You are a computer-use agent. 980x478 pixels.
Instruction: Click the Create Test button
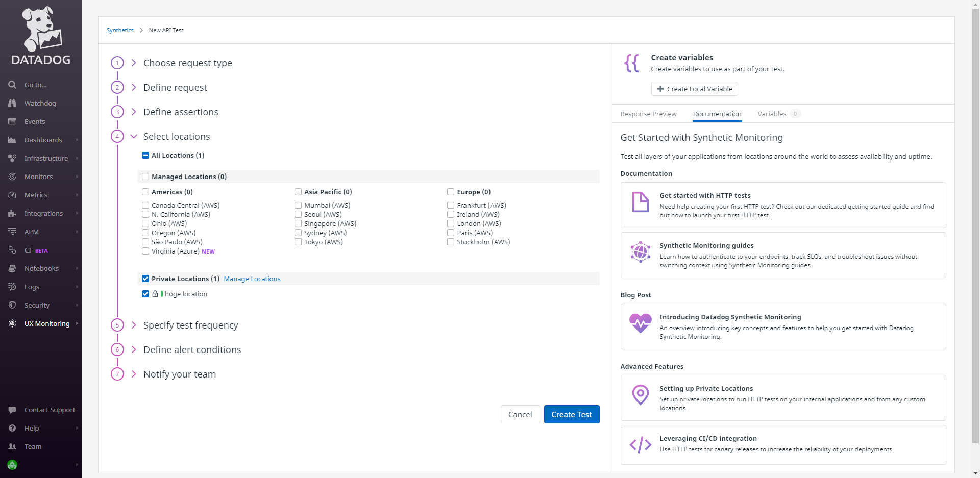(x=572, y=414)
